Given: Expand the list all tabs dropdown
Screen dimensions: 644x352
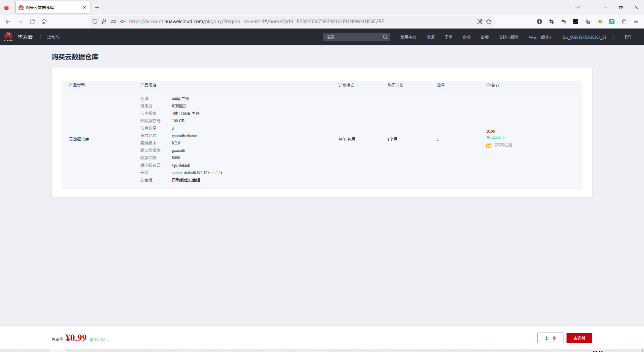Looking at the screenshot, I should pos(578,7).
